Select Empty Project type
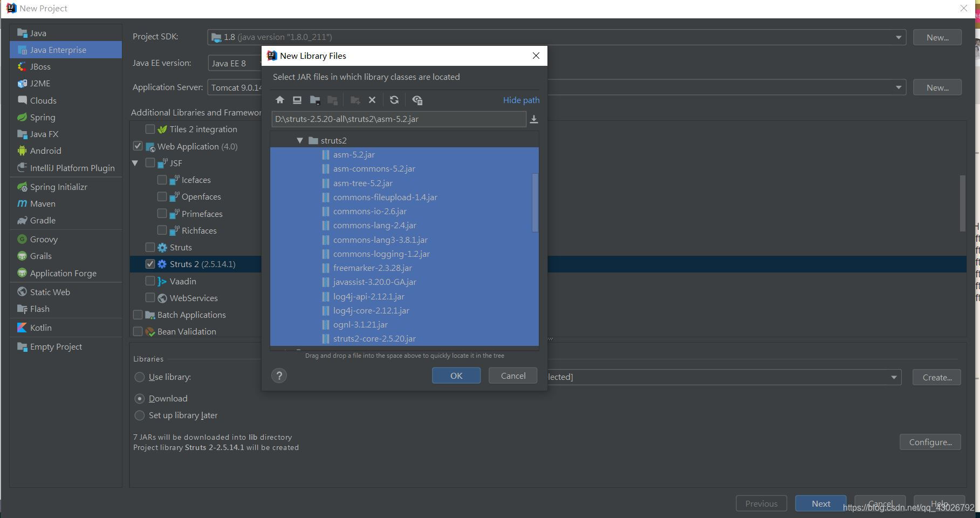Image resolution: width=980 pixels, height=518 pixels. (66, 346)
